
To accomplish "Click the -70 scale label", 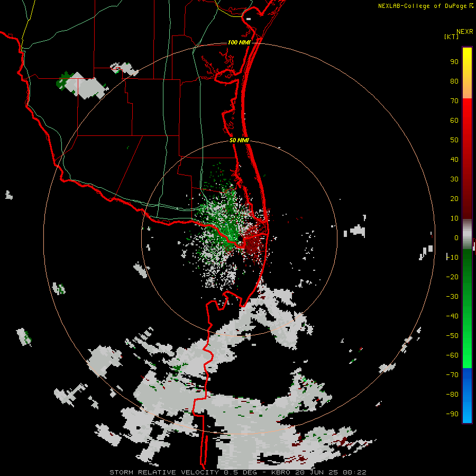I will (x=452, y=375).
